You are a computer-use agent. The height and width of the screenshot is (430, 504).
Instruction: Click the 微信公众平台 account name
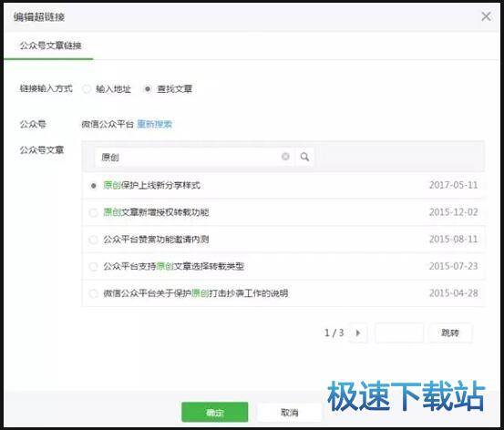point(108,124)
